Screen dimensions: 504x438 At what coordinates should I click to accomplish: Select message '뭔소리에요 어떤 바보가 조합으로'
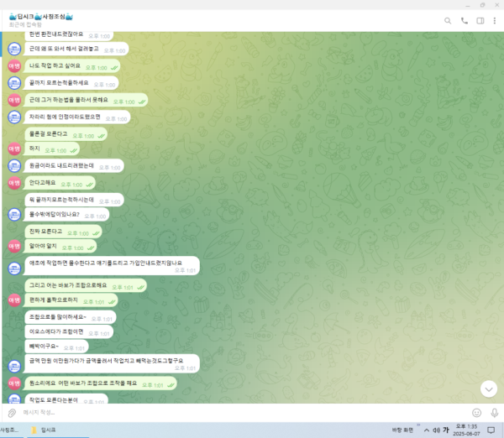pos(101,383)
